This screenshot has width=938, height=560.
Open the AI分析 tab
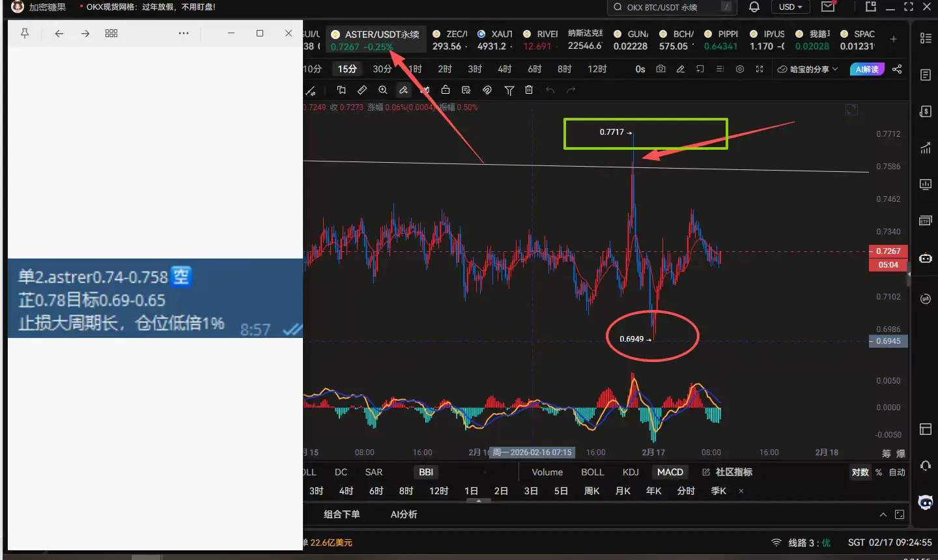[x=404, y=514]
